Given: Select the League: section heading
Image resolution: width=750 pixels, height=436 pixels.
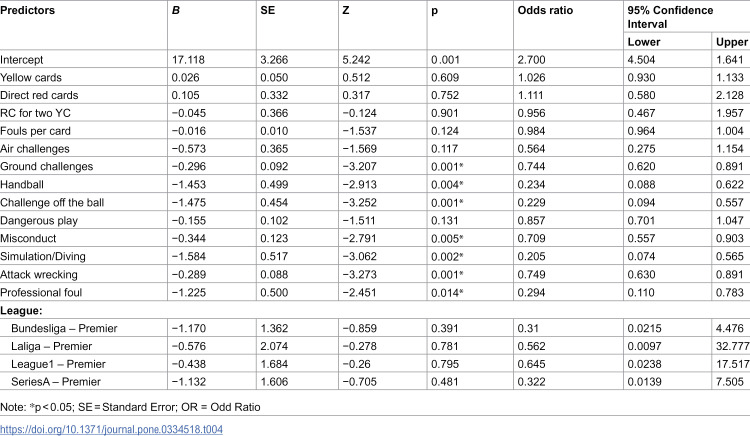Looking at the screenshot, I should point(21,311).
